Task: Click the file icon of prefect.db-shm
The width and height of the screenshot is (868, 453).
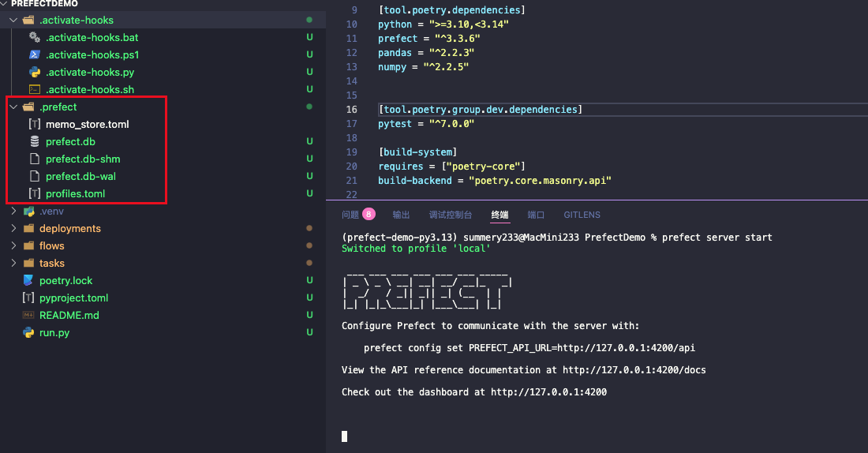Action: [34, 159]
